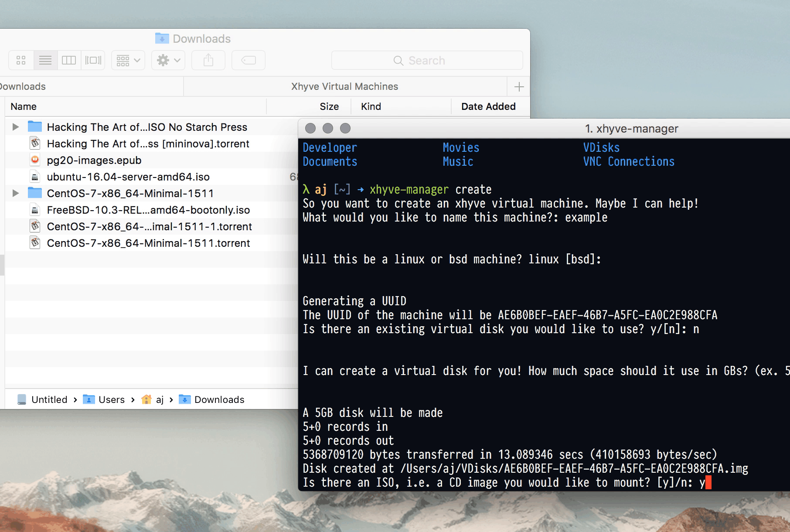Add a new Finder tab

click(x=519, y=87)
